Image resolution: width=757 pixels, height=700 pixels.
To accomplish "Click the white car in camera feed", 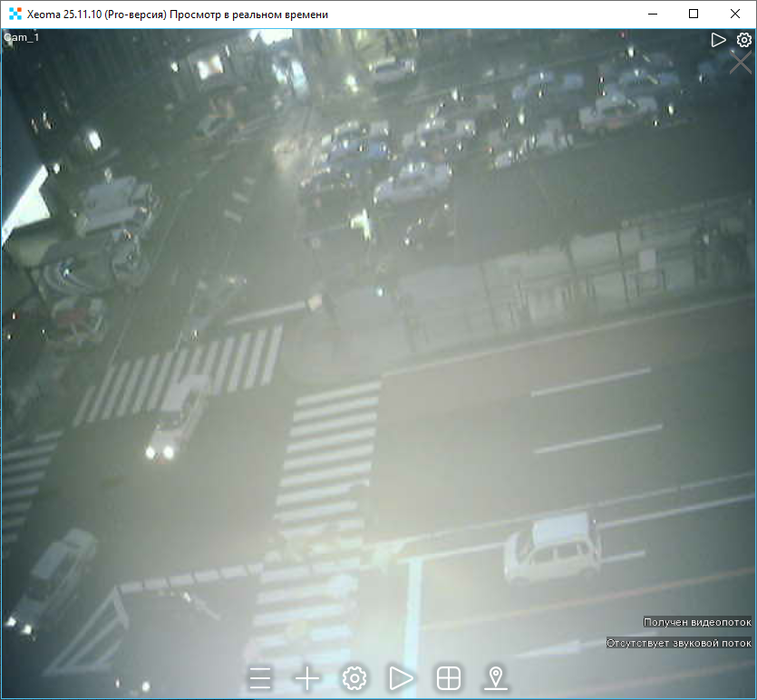I will pos(552,547).
